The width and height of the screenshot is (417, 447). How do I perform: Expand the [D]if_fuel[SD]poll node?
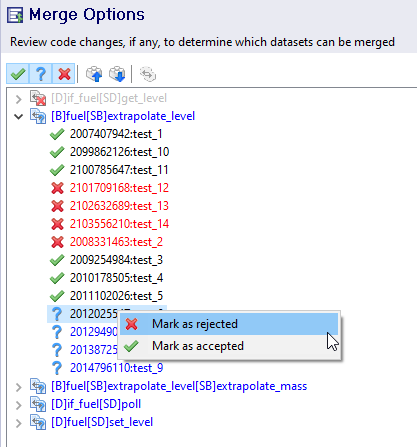[19, 405]
